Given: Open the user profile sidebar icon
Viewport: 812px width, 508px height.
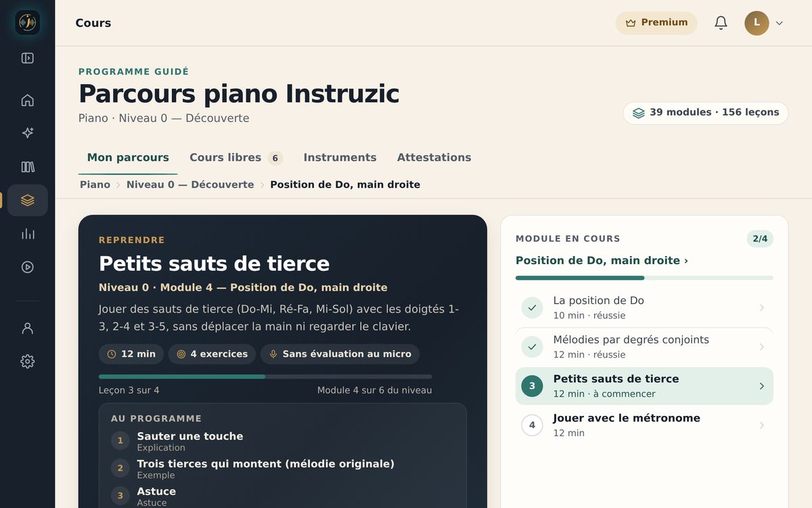Looking at the screenshot, I should click(x=28, y=329).
